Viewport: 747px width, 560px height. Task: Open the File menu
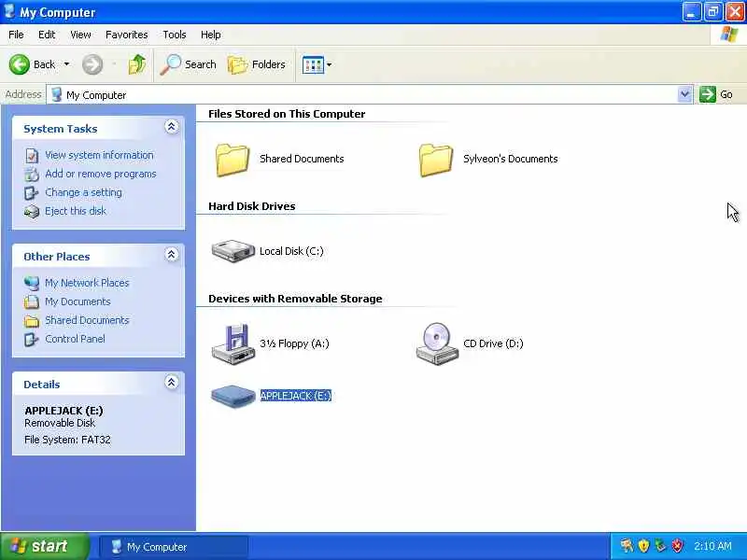[x=16, y=35]
